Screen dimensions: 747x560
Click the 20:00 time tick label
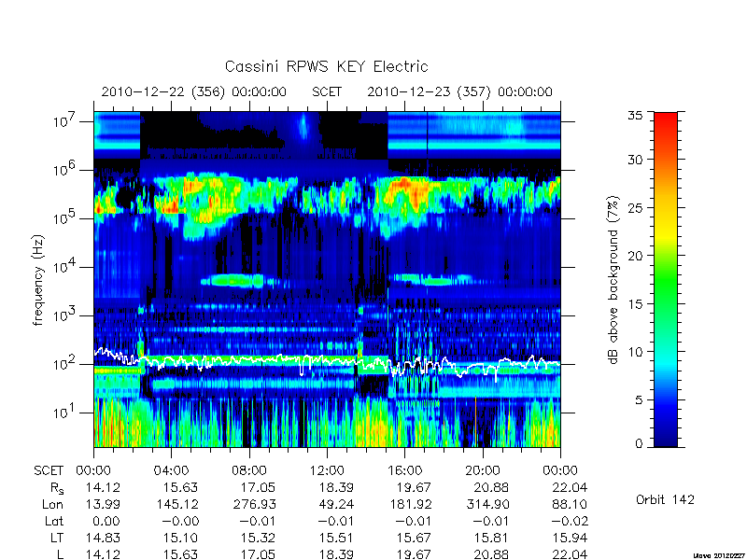coord(482,471)
